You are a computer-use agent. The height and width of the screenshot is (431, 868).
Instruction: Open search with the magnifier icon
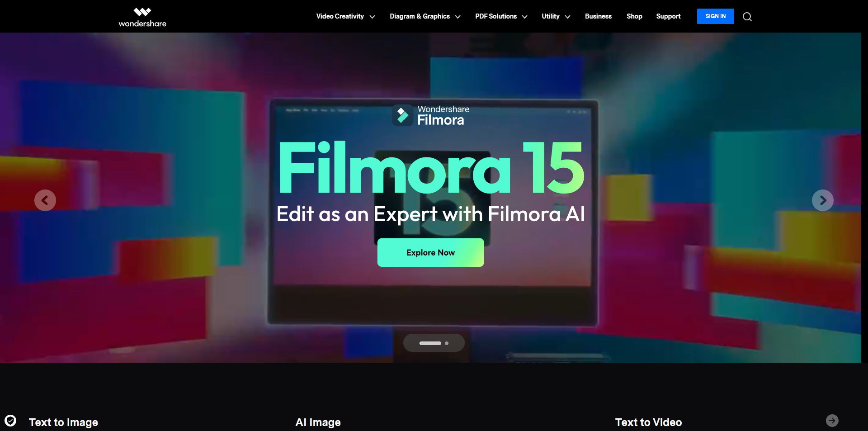[x=747, y=17]
